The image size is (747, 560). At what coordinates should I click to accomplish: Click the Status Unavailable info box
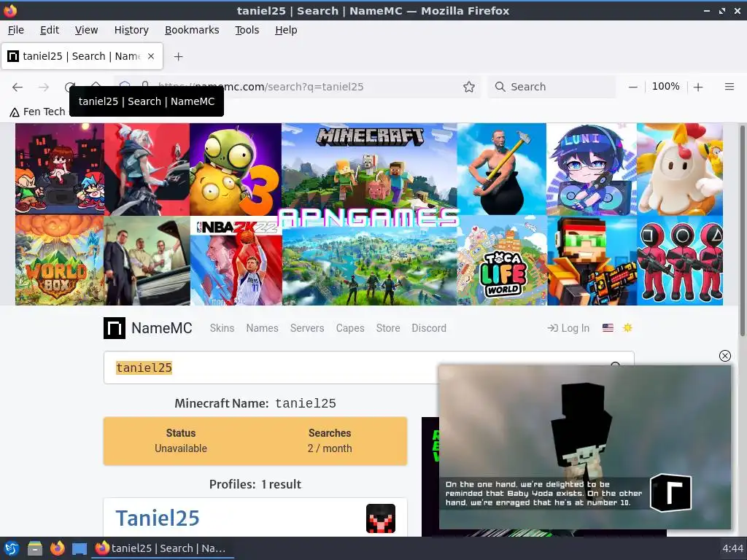click(181, 441)
